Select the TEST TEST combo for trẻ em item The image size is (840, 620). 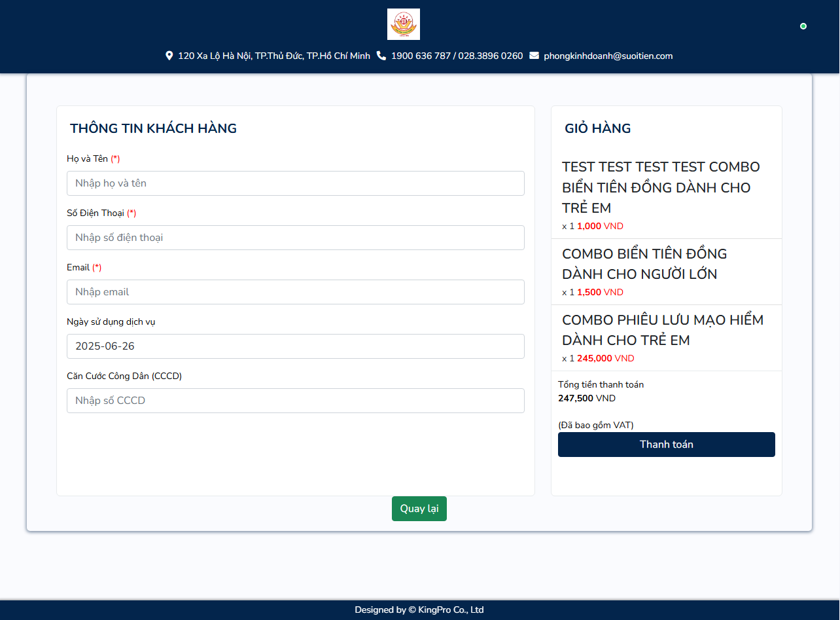coord(661,187)
